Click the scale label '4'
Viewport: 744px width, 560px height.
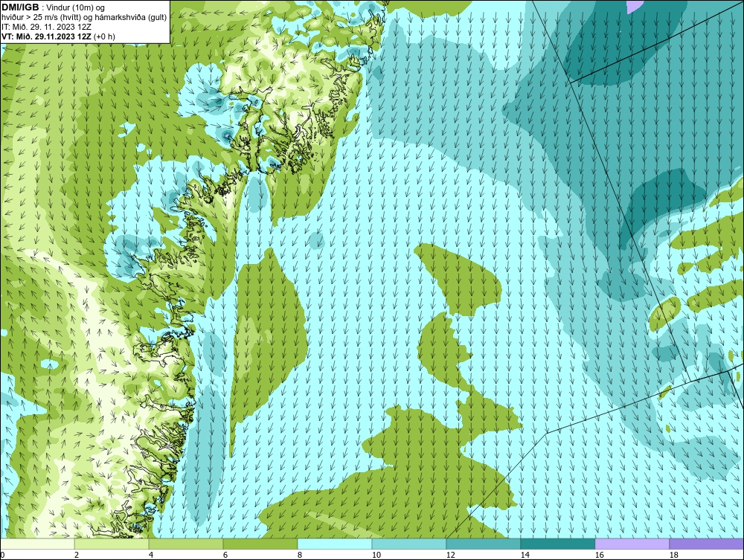coord(151,555)
